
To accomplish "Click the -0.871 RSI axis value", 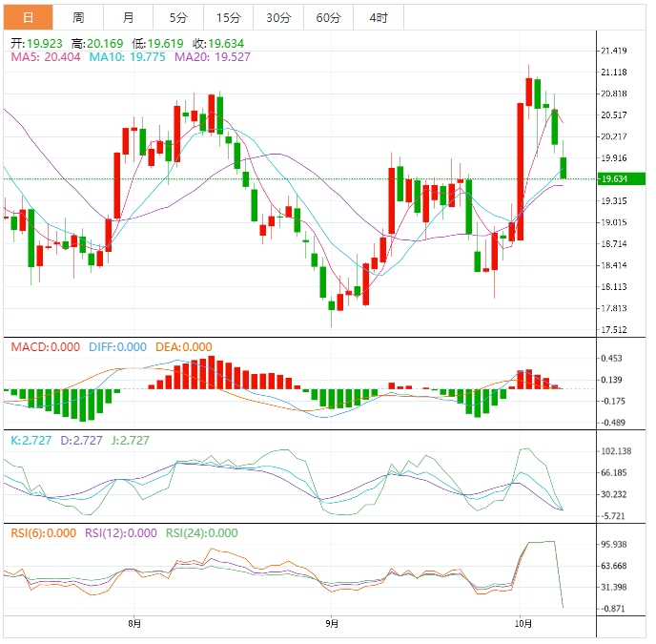I will (612, 609).
